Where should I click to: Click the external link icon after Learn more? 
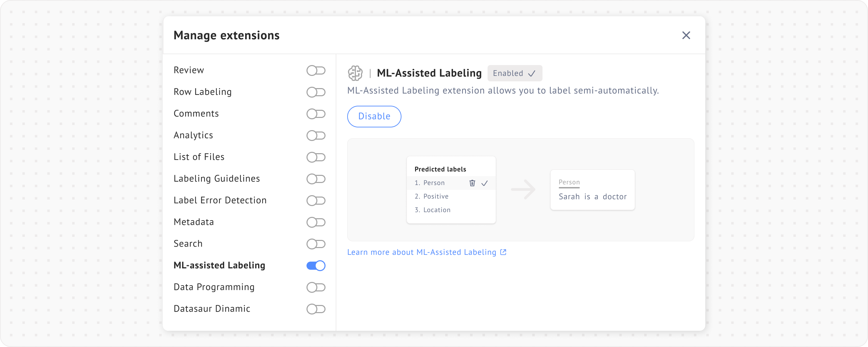[503, 252]
